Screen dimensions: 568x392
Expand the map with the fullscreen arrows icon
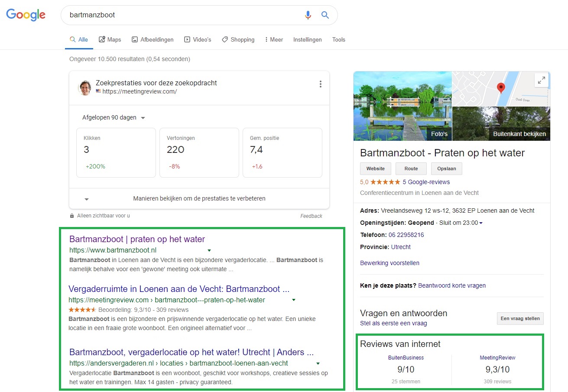(x=541, y=80)
